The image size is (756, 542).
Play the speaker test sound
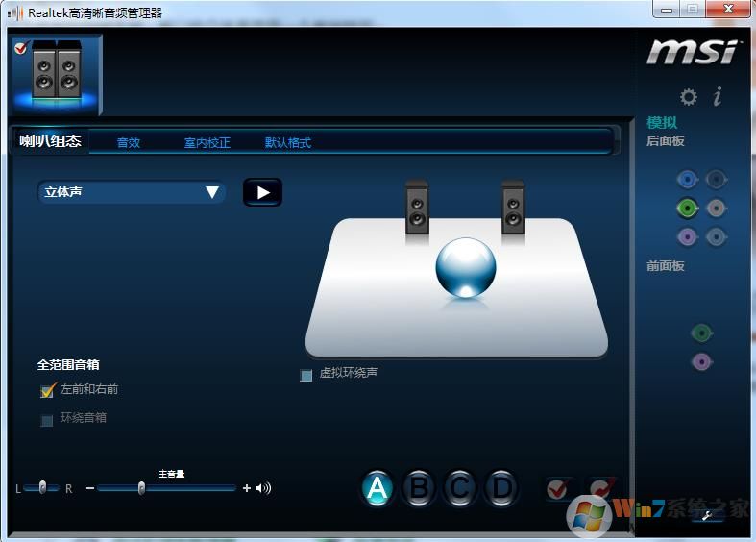262,192
